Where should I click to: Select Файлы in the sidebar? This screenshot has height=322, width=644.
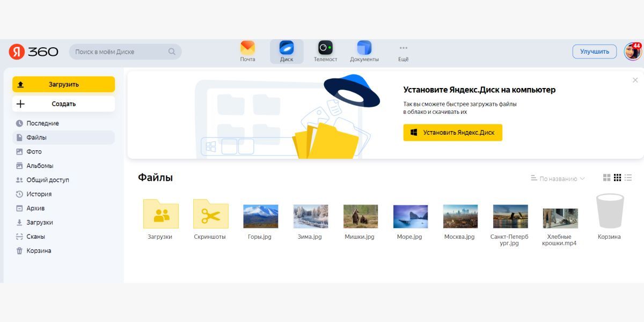point(63,137)
